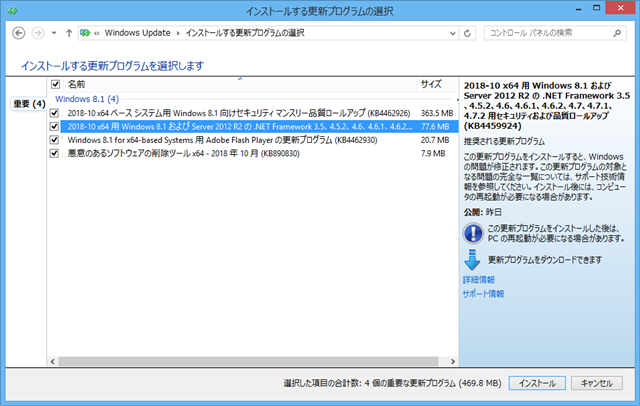Select the Adobe Flash Player KB4462930 row
Image resolution: width=640 pixels, height=406 pixels.
point(252,140)
